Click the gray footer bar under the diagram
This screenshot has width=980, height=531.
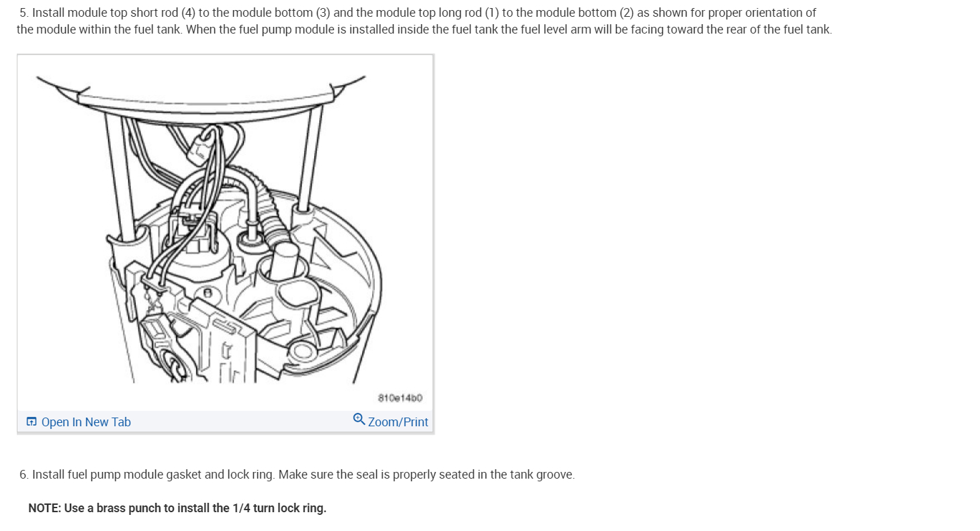tap(226, 422)
